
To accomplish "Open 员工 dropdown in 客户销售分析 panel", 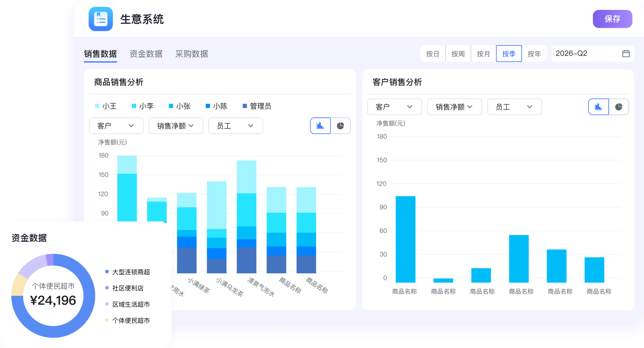I will 515,107.
